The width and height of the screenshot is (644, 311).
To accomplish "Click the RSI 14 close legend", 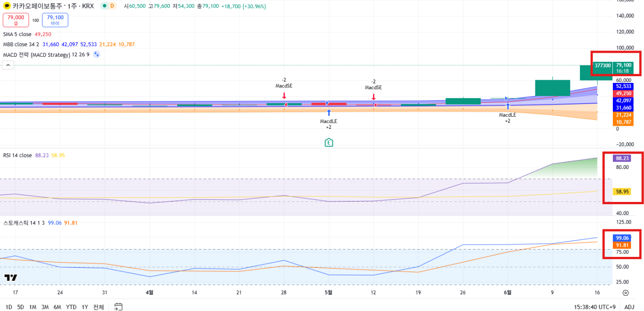I will tap(17, 155).
